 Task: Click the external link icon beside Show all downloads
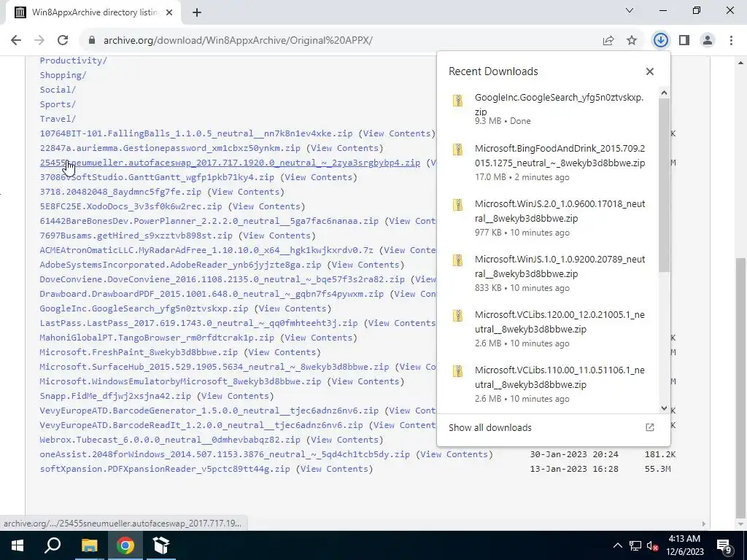[x=650, y=427]
